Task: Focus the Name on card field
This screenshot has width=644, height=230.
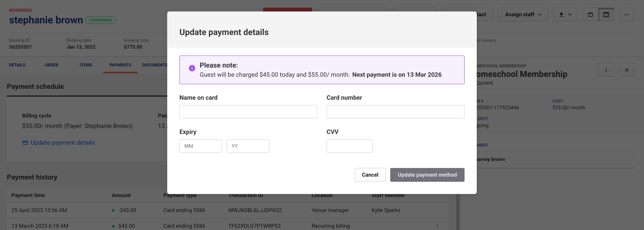Action: (248, 112)
